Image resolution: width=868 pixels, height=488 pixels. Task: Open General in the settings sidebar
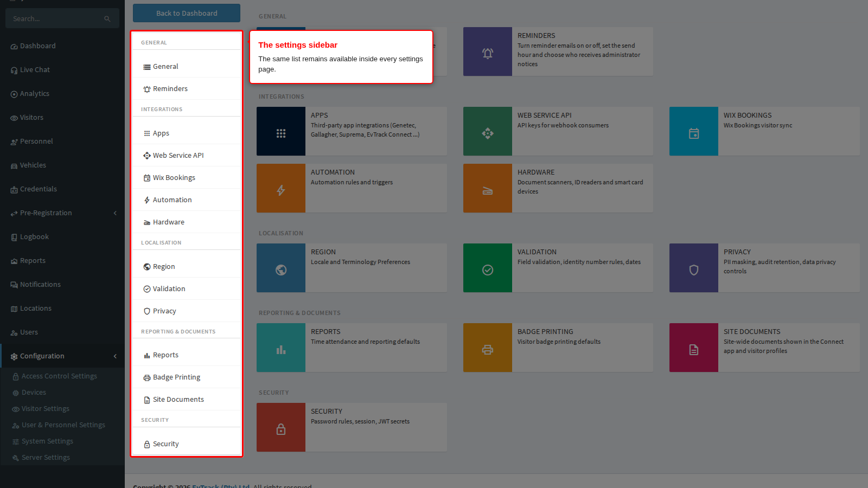(187, 66)
